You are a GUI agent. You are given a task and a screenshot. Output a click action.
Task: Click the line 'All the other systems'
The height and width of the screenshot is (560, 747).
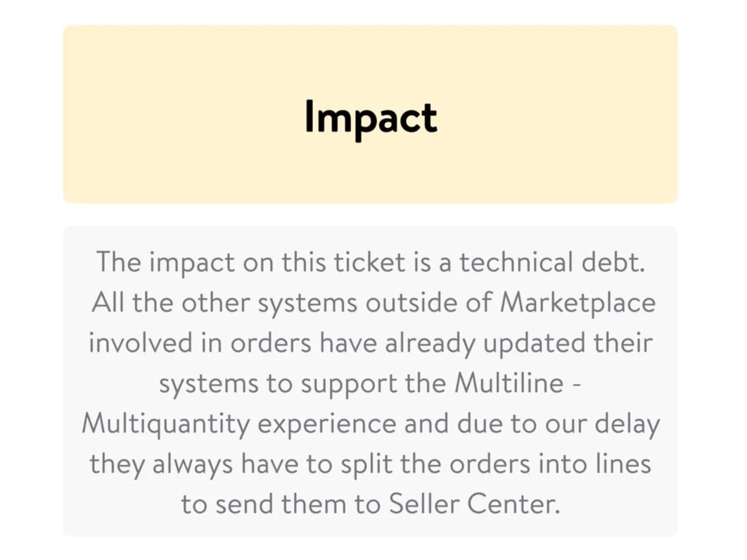(373, 303)
